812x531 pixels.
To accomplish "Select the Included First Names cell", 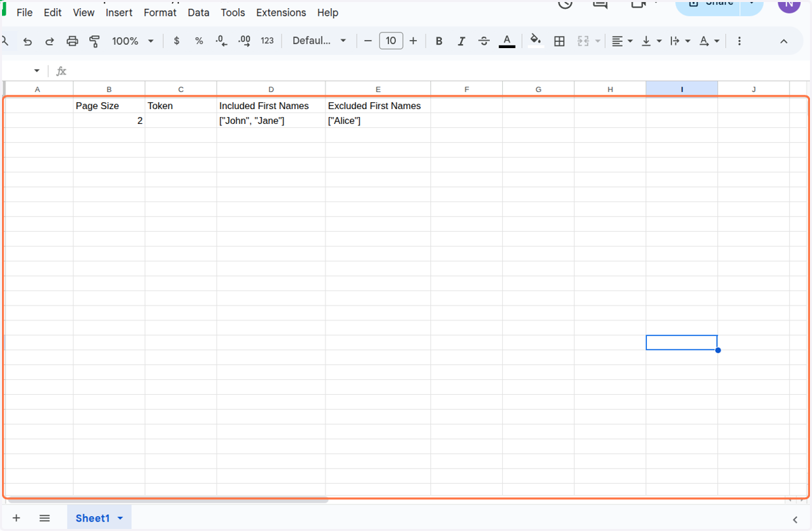I will tap(271, 106).
